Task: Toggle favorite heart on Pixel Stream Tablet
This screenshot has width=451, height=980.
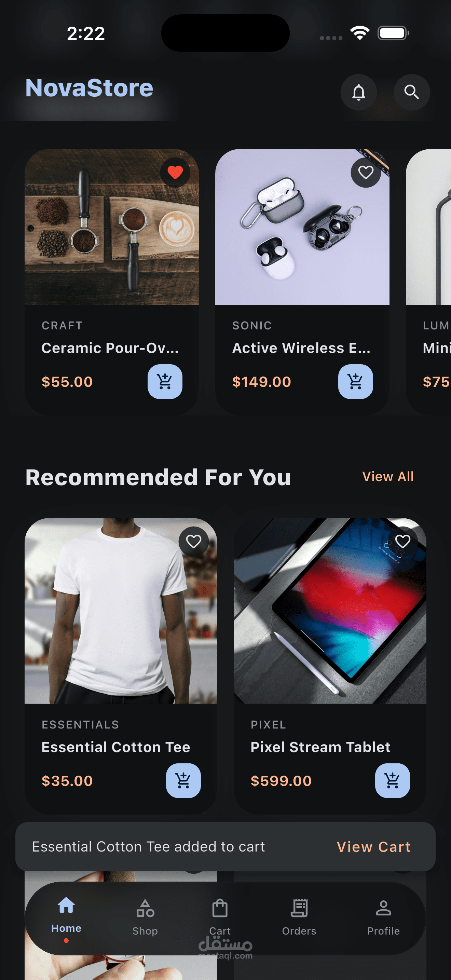Action: point(402,541)
